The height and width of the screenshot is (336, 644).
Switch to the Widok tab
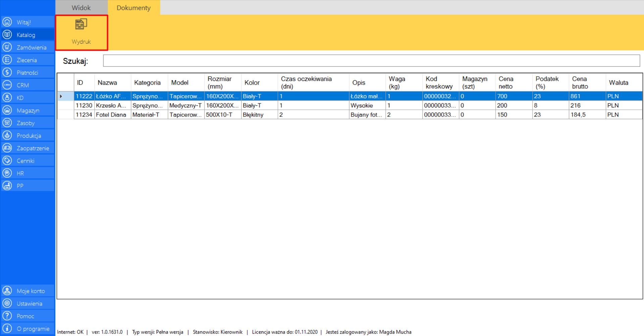tap(81, 8)
